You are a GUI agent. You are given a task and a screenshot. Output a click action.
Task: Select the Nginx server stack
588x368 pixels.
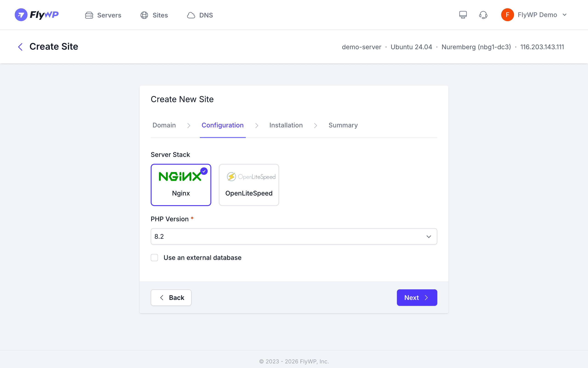click(x=181, y=185)
